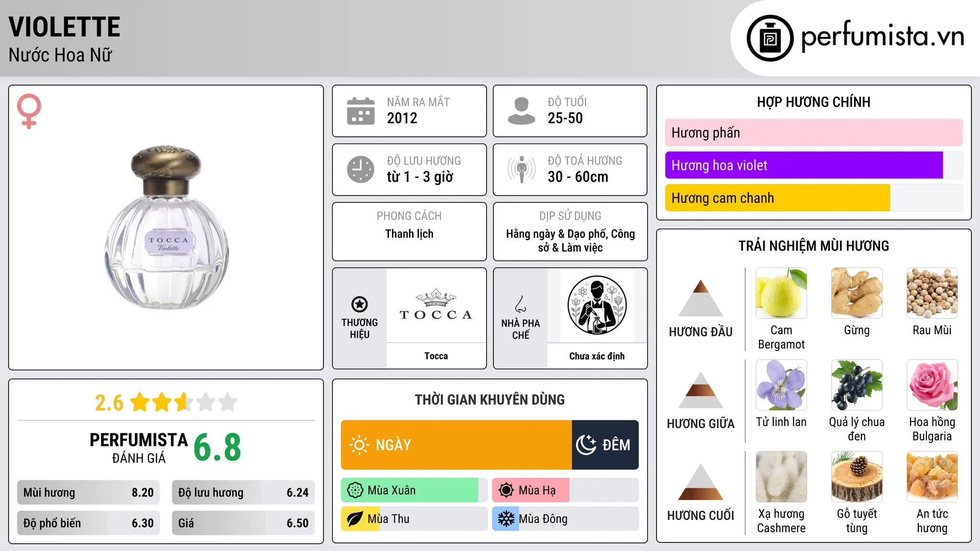Screen dimensions: 980x551
Task: Click the nose icon above Nhà pha chế
Action: [x=521, y=304]
